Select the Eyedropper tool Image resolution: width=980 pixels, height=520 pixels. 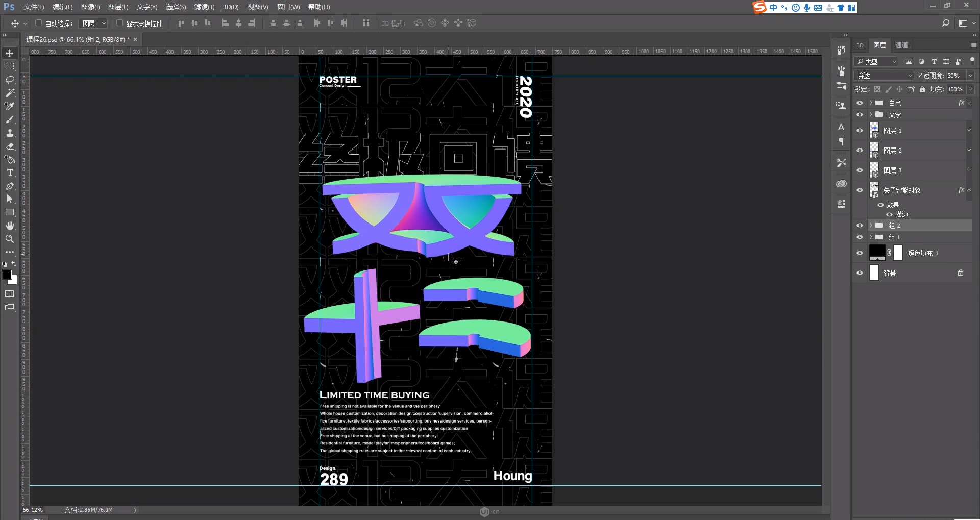pos(10,106)
